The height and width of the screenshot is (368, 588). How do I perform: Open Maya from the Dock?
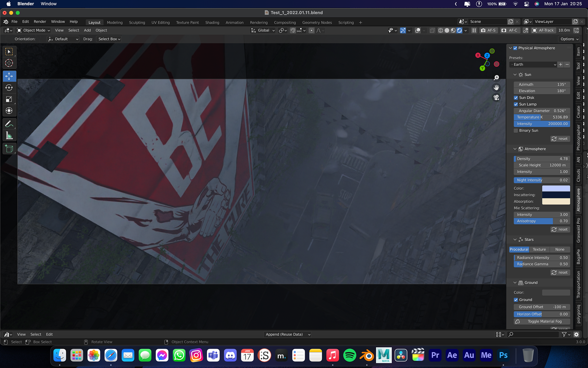click(x=384, y=355)
